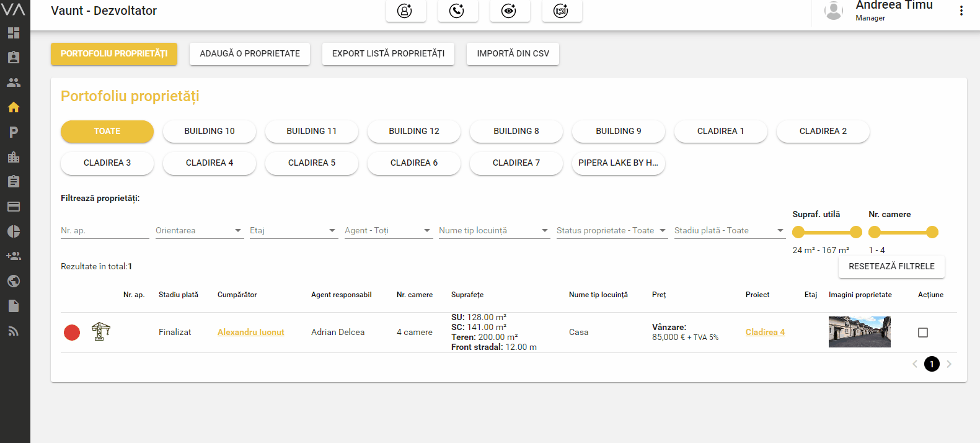Click the add viewing eye icon
Screen dimensions: 980x443
(510, 11)
